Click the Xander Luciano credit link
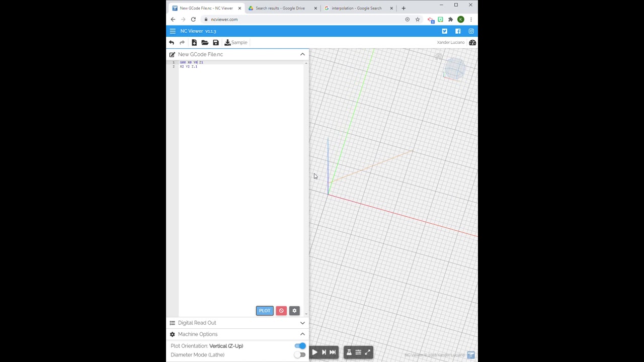This screenshot has height=362, width=644. coord(451,43)
